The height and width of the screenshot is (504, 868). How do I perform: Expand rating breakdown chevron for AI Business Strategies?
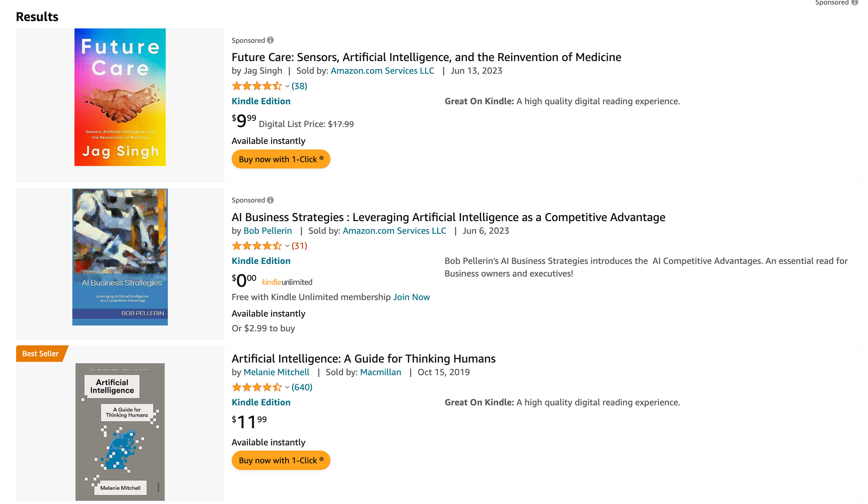coord(287,246)
